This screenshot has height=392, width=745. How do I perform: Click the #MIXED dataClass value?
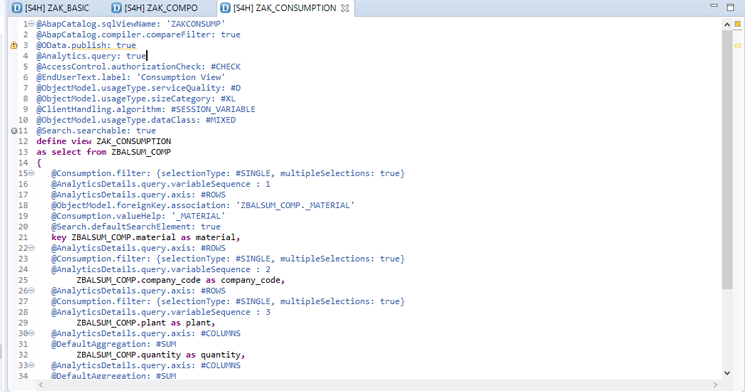point(220,120)
